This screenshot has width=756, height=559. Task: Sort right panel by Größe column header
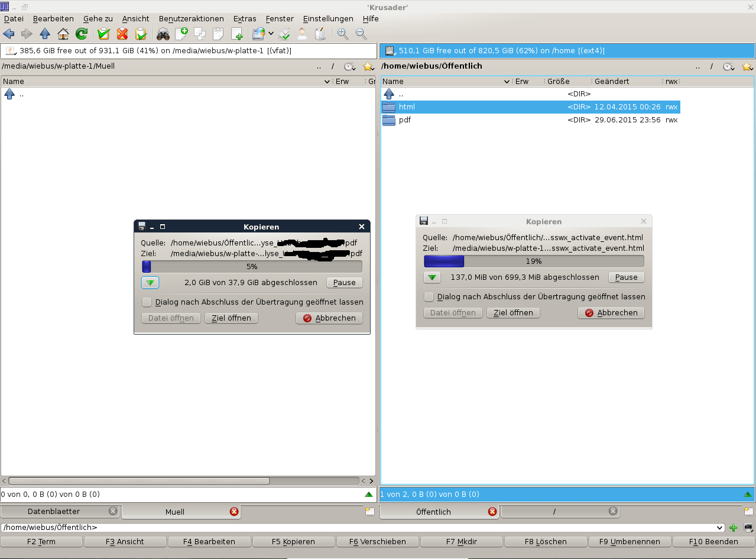[567, 82]
